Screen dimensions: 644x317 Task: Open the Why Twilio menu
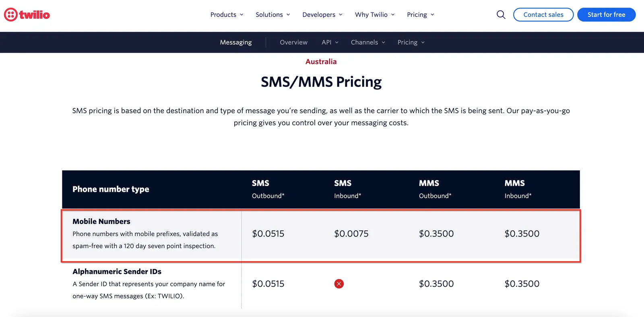[x=375, y=15]
